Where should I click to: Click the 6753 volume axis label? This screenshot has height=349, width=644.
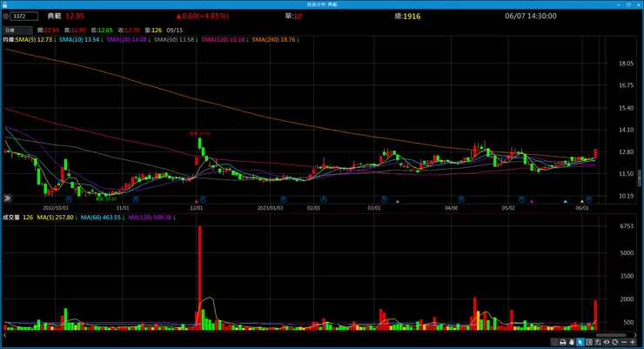[627, 225]
